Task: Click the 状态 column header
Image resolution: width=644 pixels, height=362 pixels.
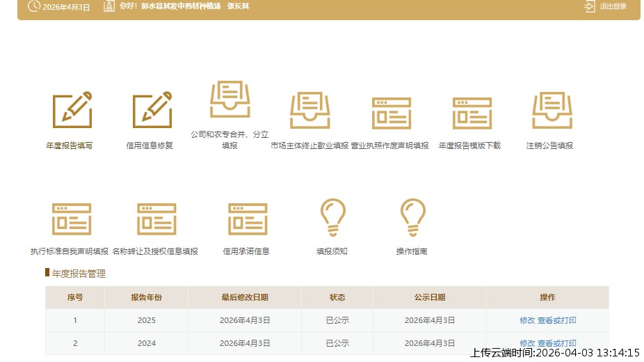Action: [337, 297]
